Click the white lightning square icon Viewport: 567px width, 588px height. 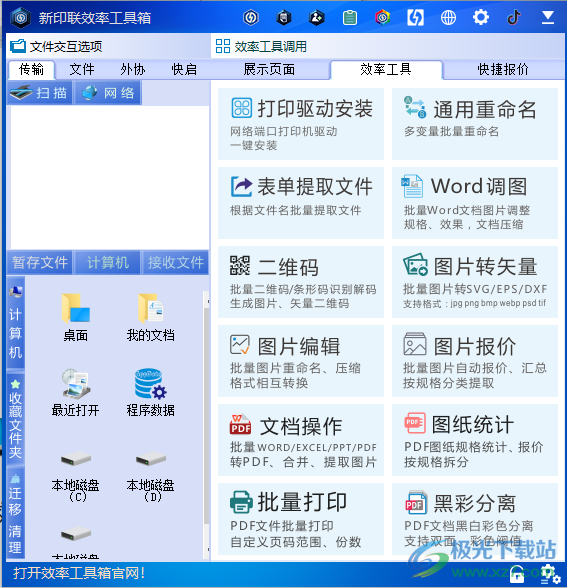pos(416,17)
